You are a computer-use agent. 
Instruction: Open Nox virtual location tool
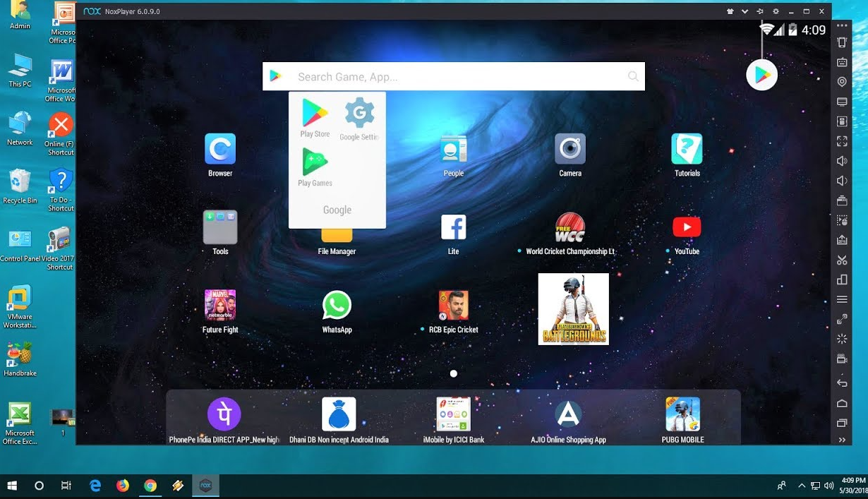pyautogui.click(x=842, y=82)
